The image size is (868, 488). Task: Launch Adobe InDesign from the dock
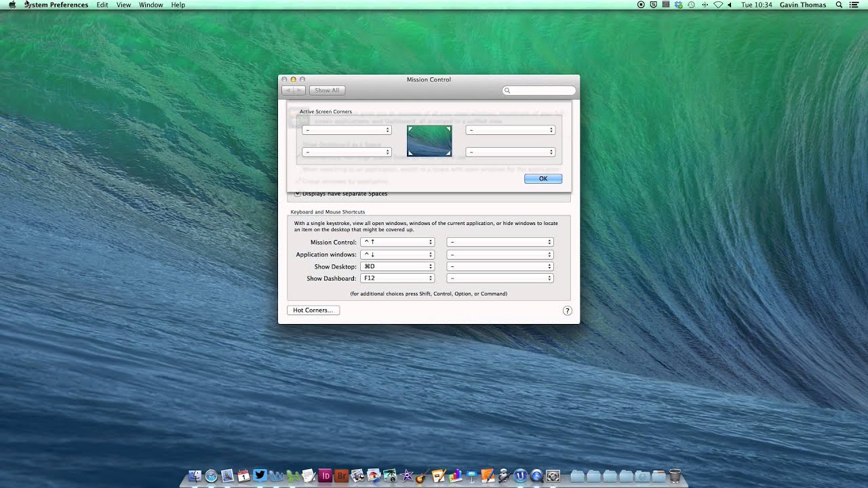325,476
